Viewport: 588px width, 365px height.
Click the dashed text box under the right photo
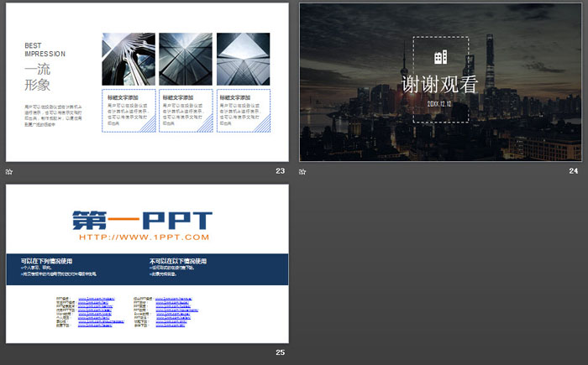244,111
